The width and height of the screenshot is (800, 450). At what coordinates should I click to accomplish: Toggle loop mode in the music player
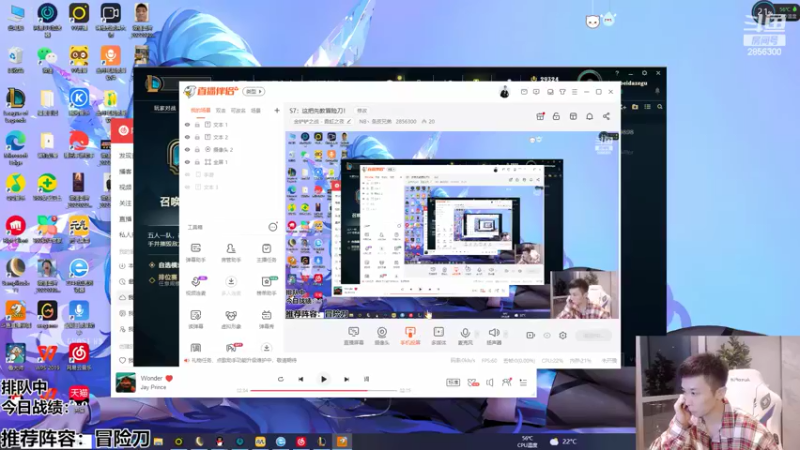(x=280, y=379)
